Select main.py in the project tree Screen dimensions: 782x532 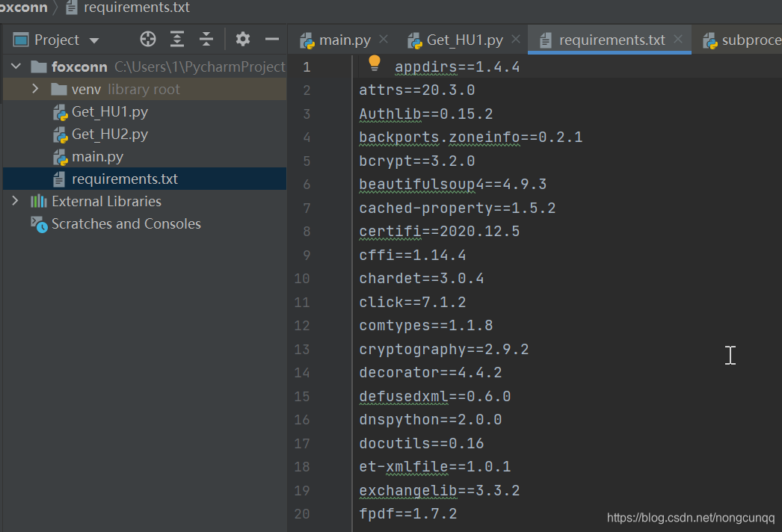pos(97,157)
